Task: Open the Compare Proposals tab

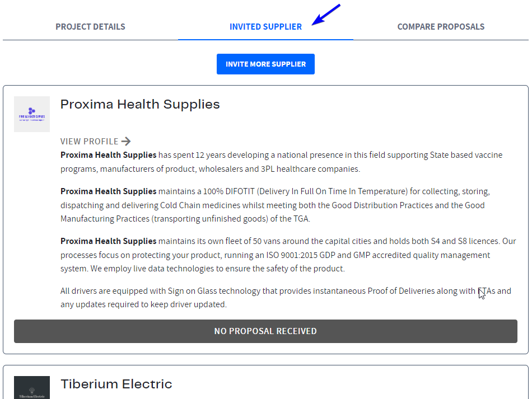Action: coord(441,27)
